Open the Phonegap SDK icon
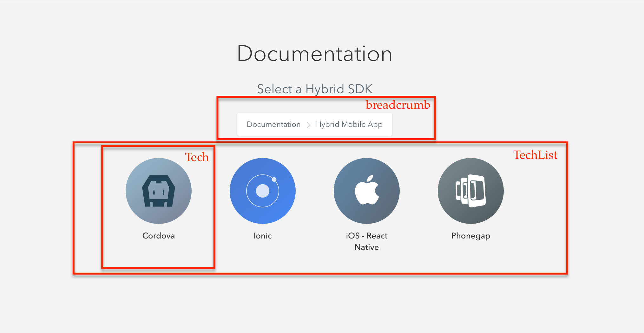This screenshot has height=333, width=644. 471,191
